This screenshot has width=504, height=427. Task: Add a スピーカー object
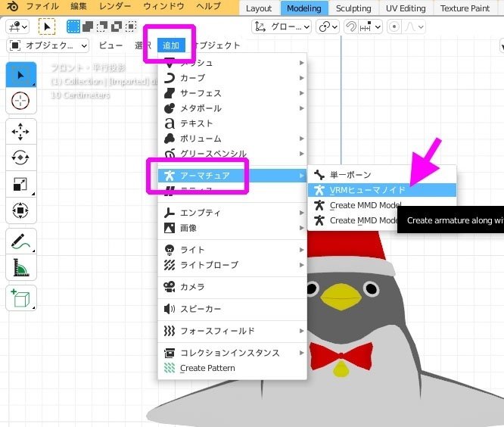pyautogui.click(x=232, y=309)
